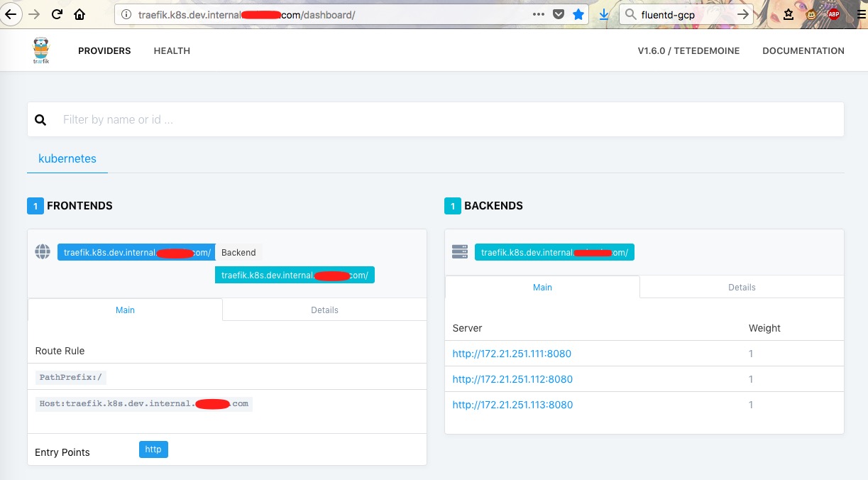Show site information icon in URL bar
This screenshot has width=868, height=480.
point(126,14)
